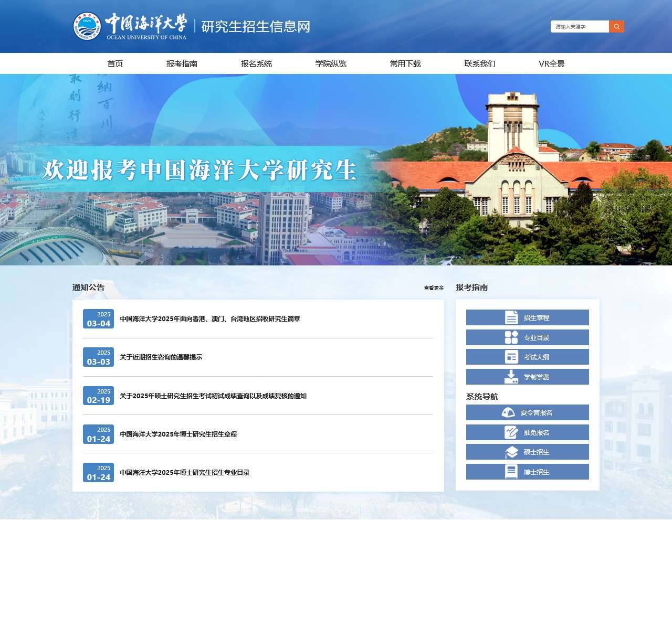The height and width of the screenshot is (627, 672).
Task: Click the 系统导航 sidebar heading
Action: coord(482,397)
